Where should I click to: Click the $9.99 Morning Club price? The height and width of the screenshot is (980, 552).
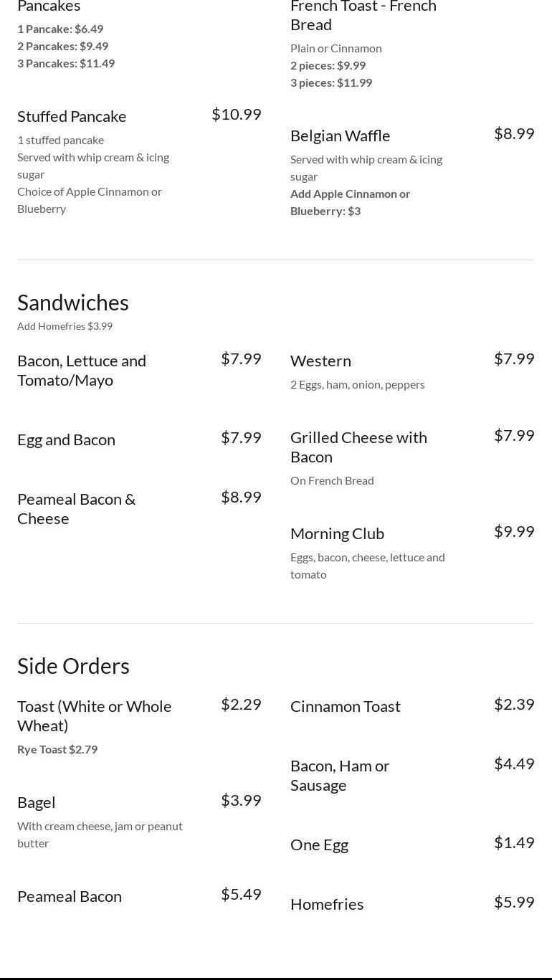pyautogui.click(x=514, y=531)
